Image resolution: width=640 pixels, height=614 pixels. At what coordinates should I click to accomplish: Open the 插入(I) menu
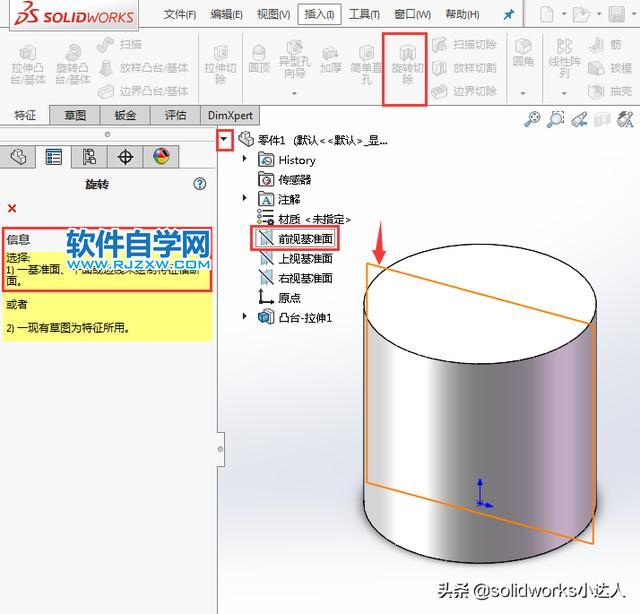point(319,14)
